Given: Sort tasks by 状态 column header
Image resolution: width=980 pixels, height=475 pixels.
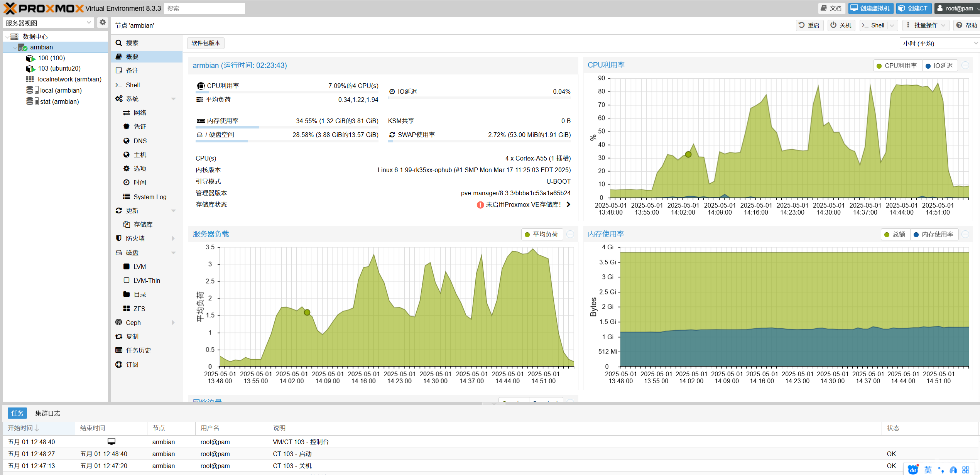Looking at the screenshot, I should pos(930,428).
